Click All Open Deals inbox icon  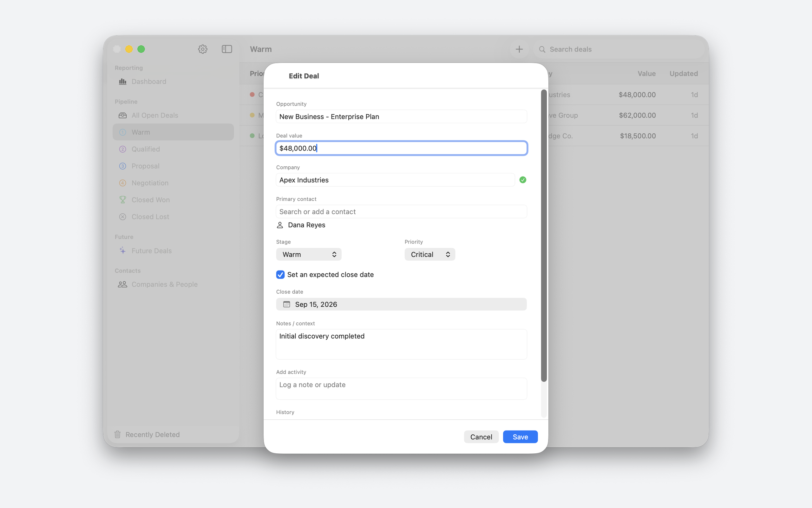[123, 115]
